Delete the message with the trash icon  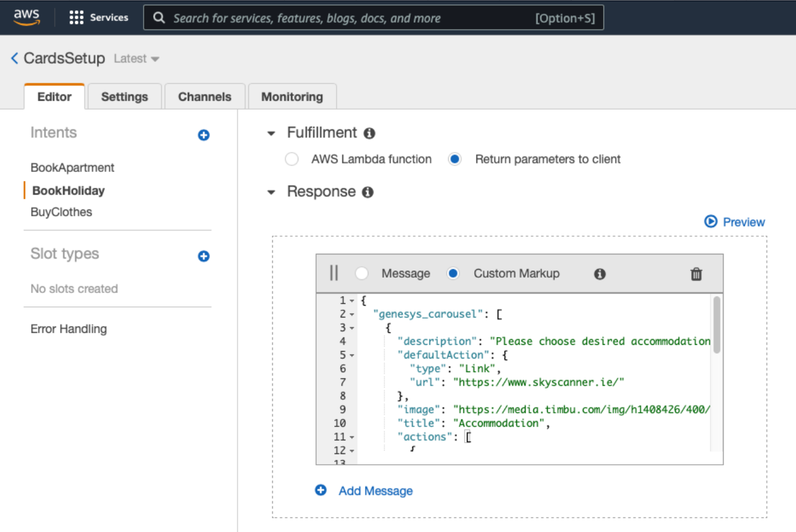(696, 274)
